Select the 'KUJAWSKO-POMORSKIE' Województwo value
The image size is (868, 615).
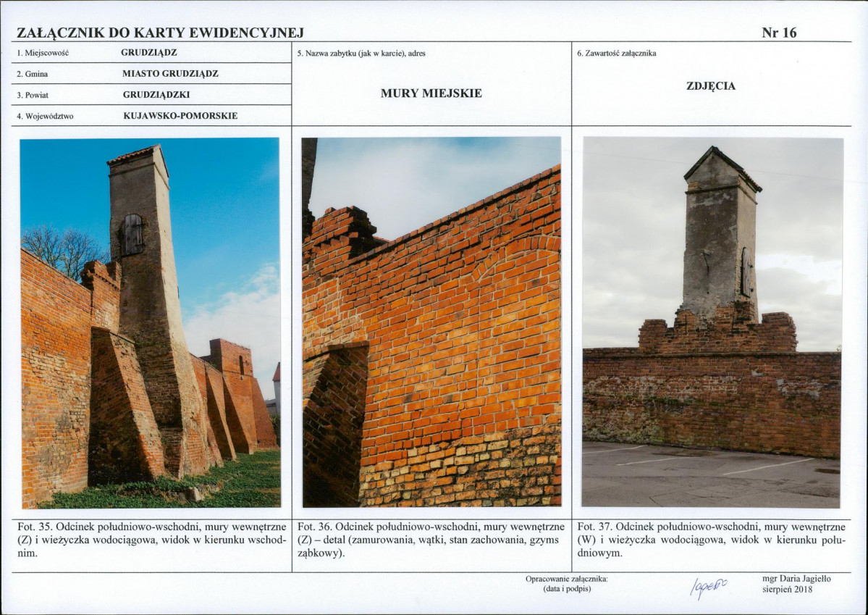(180, 116)
